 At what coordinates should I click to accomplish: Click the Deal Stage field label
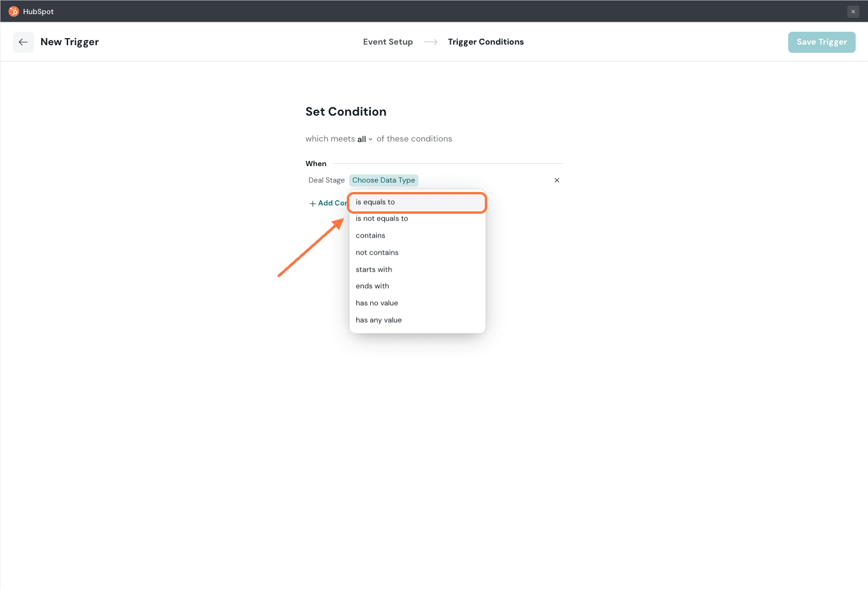[x=326, y=180]
